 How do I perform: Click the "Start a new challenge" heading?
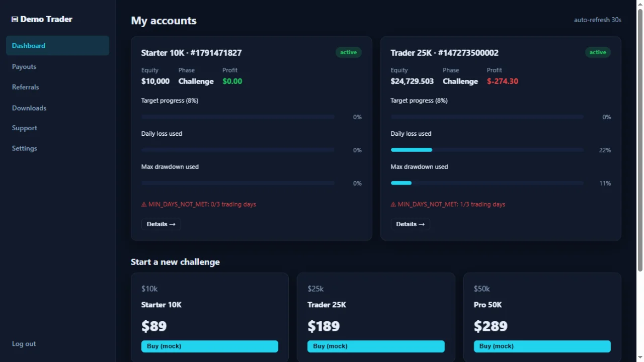[175, 262]
